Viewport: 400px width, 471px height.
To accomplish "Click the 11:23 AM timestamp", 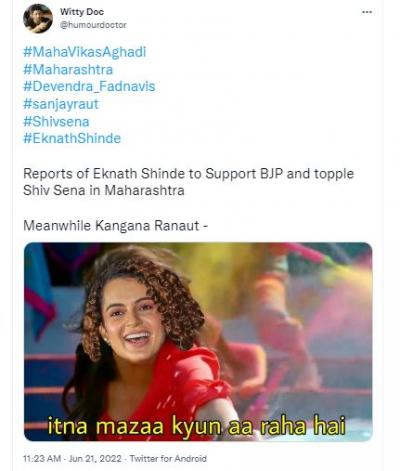I will tap(42, 459).
